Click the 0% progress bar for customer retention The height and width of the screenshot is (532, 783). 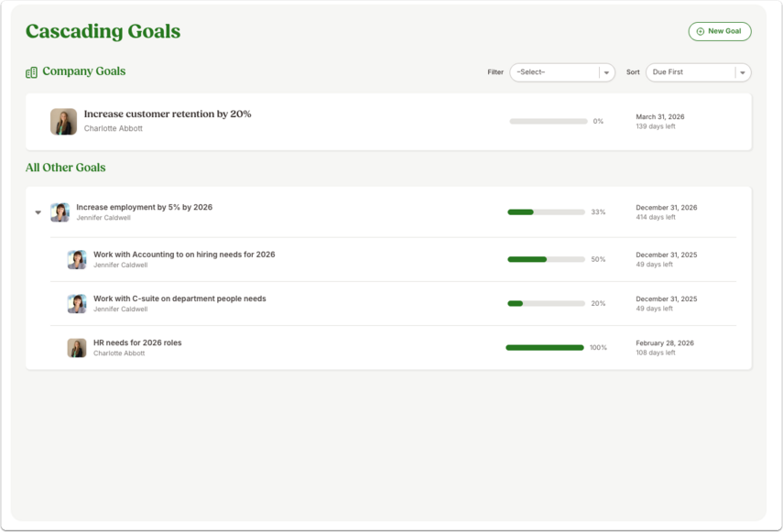click(x=549, y=121)
